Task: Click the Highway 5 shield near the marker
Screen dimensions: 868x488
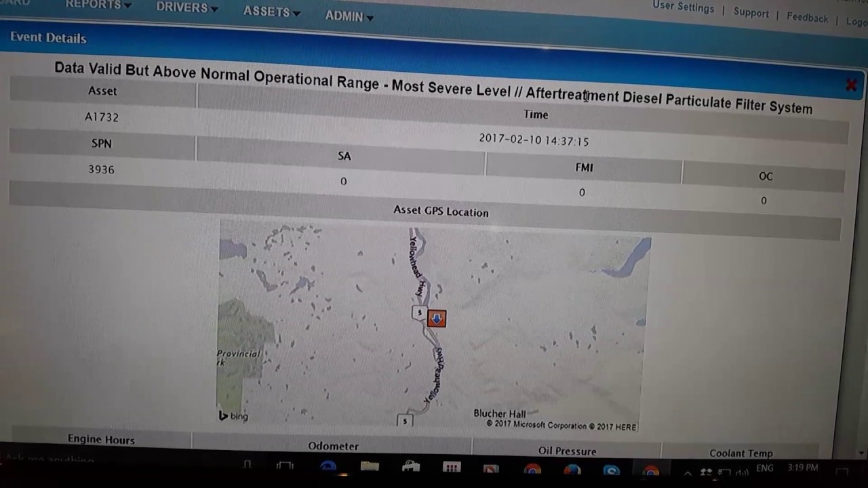Action: 420,312
